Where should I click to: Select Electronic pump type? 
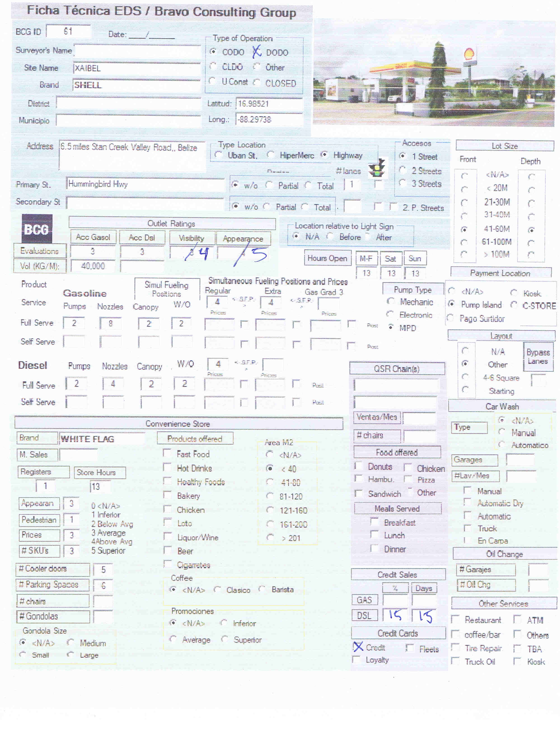pyautogui.click(x=390, y=314)
